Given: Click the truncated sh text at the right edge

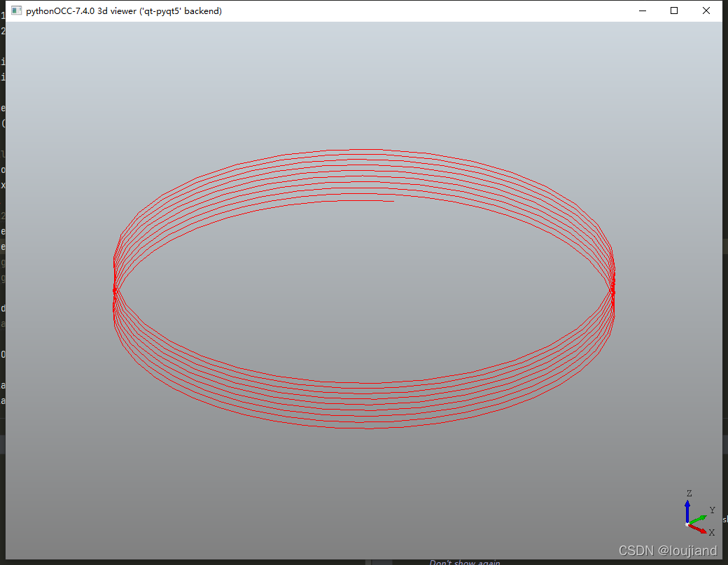Looking at the screenshot, I should pyautogui.click(x=724, y=521).
